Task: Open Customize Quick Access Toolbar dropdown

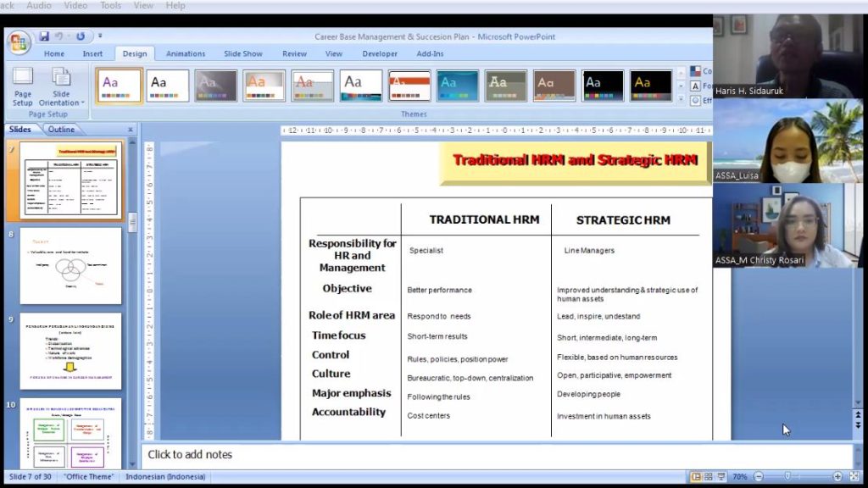Action: [100, 36]
